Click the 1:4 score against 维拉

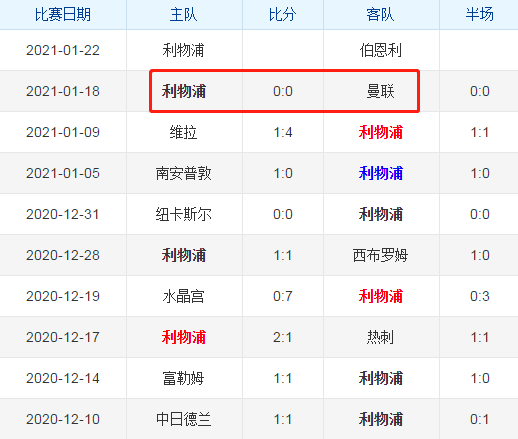283,132
